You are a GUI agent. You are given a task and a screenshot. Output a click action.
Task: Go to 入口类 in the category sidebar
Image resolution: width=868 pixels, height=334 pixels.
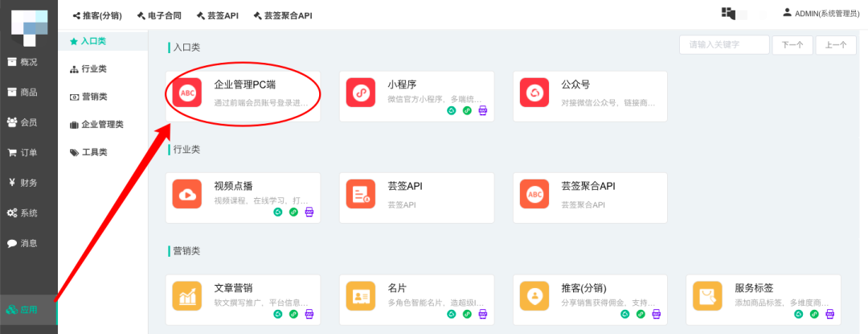click(103, 41)
